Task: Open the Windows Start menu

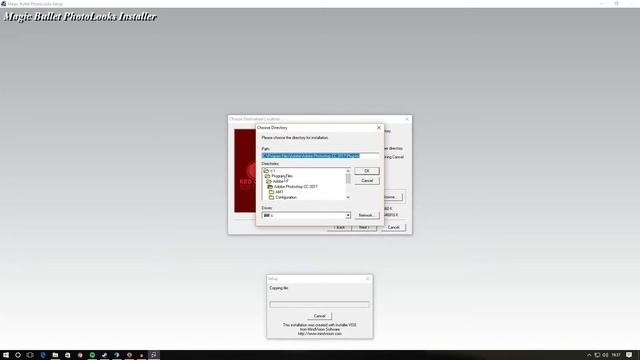Action: [x=6, y=355]
